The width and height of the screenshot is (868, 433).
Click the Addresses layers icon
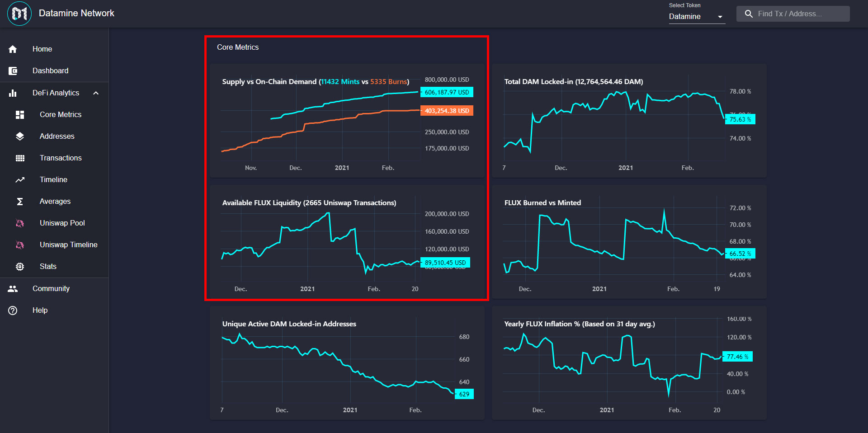[x=20, y=136]
